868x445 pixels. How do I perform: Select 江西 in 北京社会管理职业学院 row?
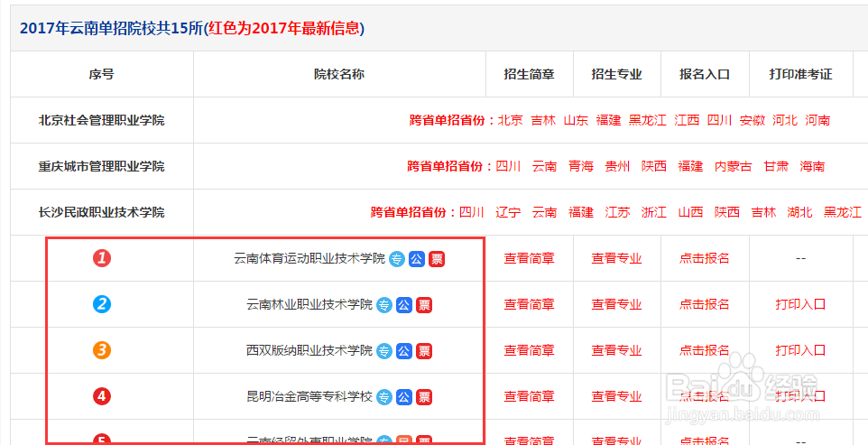687,120
